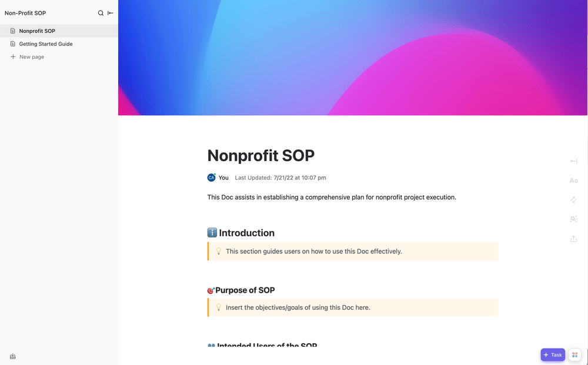
Task: Click the gradient cover image
Action: [353, 58]
